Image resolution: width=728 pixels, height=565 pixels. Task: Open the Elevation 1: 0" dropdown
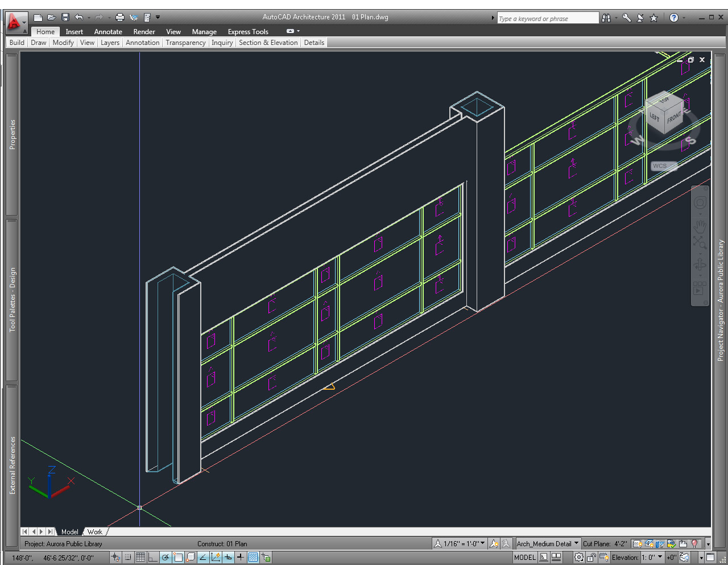click(652, 558)
